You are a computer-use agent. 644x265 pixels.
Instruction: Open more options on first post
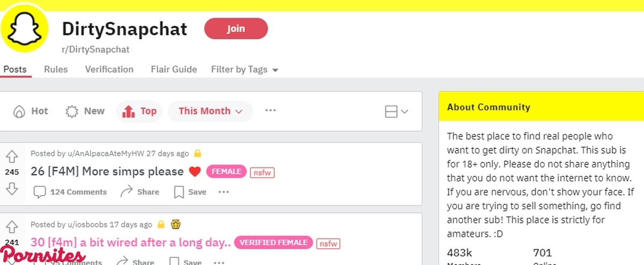pyautogui.click(x=224, y=192)
